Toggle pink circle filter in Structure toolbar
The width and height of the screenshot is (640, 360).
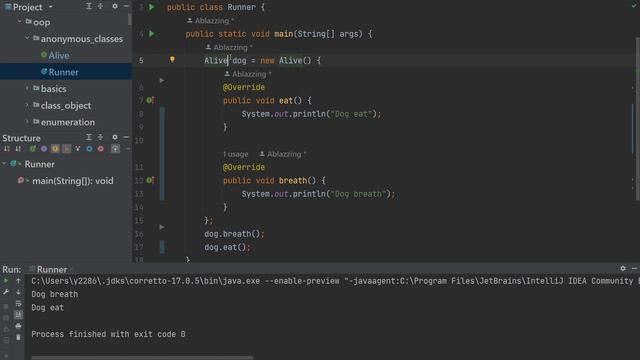100,149
